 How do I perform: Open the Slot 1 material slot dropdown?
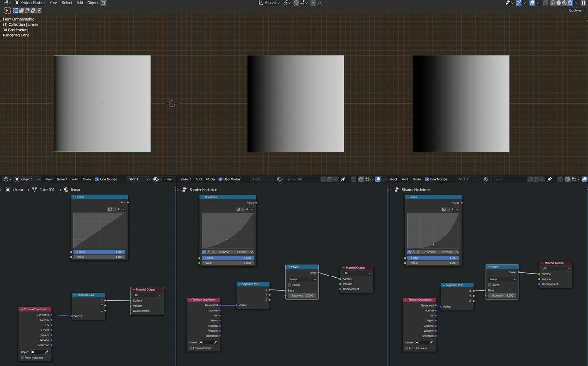[138, 179]
